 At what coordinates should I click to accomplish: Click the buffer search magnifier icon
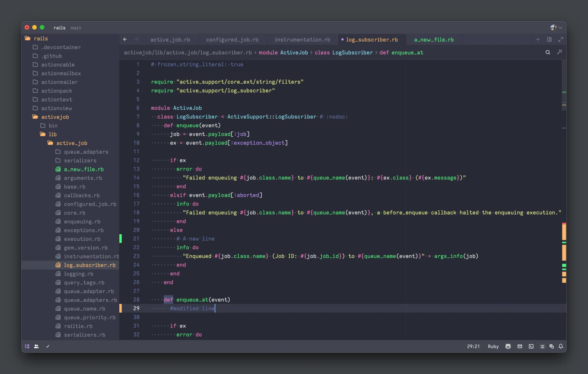(548, 53)
